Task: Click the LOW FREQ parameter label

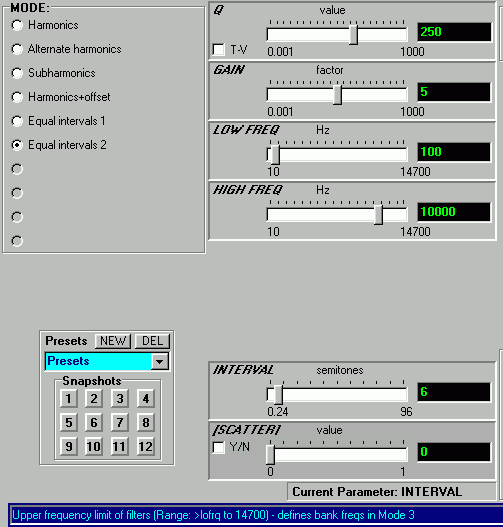Action: pos(246,130)
